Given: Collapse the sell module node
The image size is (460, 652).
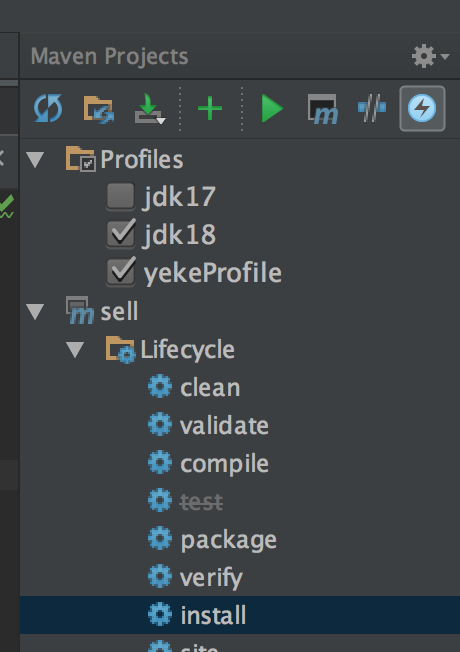Looking at the screenshot, I should [x=35, y=312].
